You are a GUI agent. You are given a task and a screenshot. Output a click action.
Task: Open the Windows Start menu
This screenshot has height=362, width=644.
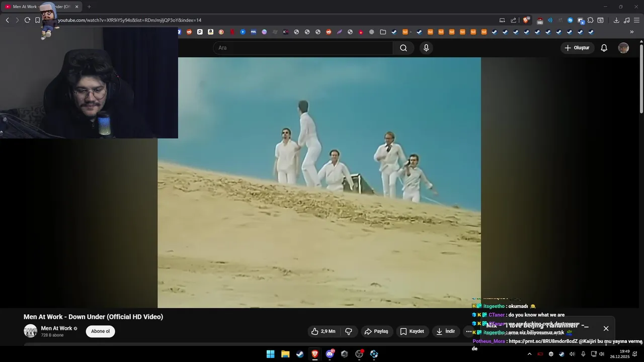click(271, 354)
